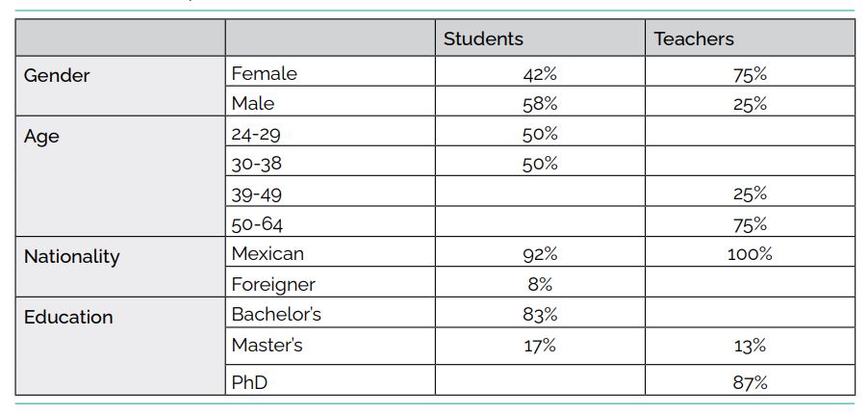Click the 50-64 age range cell
Screen dimensions: 868x414
[x=257, y=224]
